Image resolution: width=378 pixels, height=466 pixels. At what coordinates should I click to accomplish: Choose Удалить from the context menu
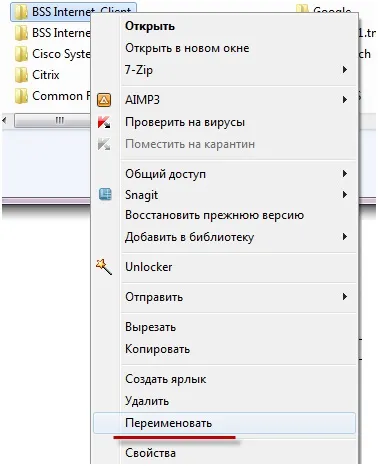[x=225, y=401]
